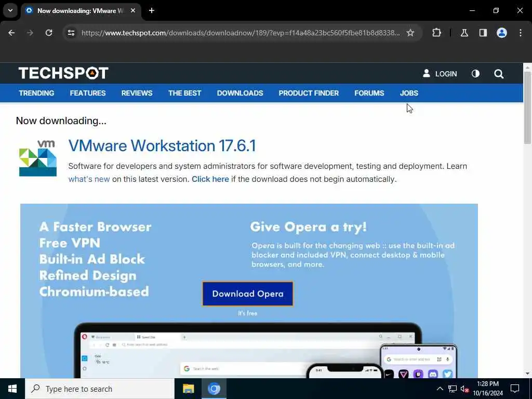Open the FORUMS menu
Screen dimensions: 532x399
click(x=369, y=93)
